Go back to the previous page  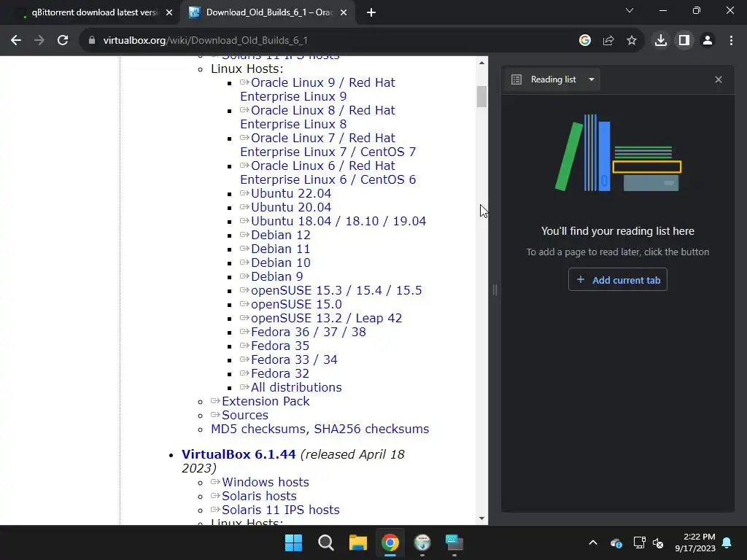point(16,41)
